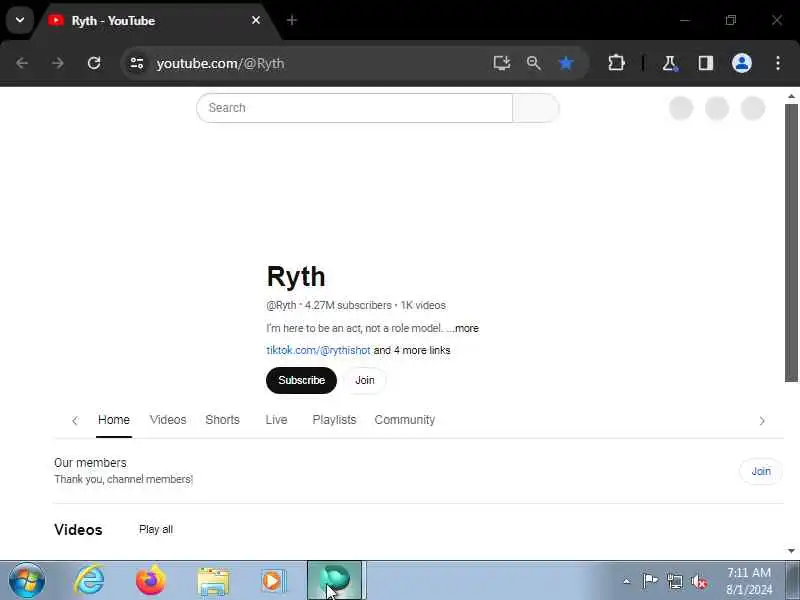Switch to the Videos tab
The height and width of the screenshot is (600, 800).
coord(168,420)
